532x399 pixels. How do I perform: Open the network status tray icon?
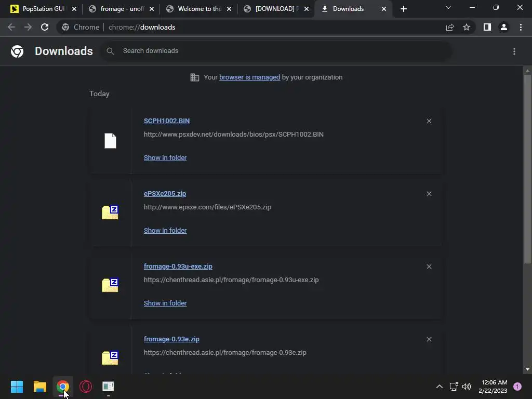click(454, 387)
